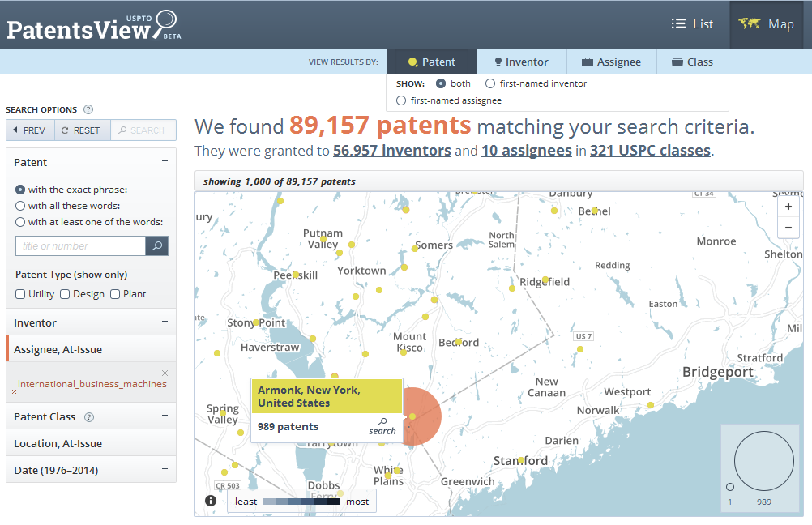Remove the International_business_machines filter with the X
Viewport: 812px width, 525px height.
click(x=165, y=373)
